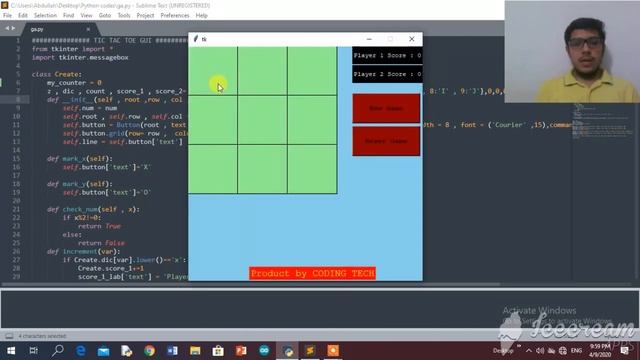Screen dimensions: 640x360
Task: Open the volume control in tray
Action: (540, 351)
